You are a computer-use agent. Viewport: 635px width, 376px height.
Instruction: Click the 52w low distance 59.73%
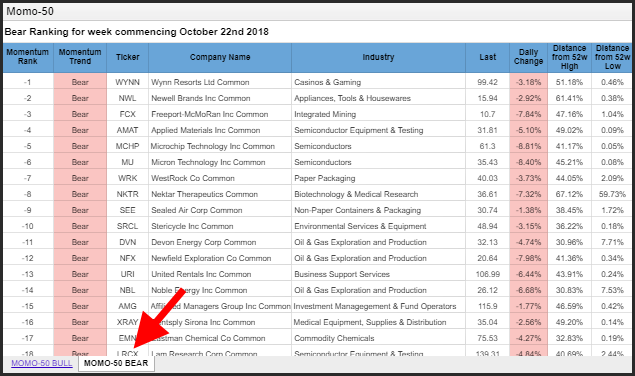(612, 194)
